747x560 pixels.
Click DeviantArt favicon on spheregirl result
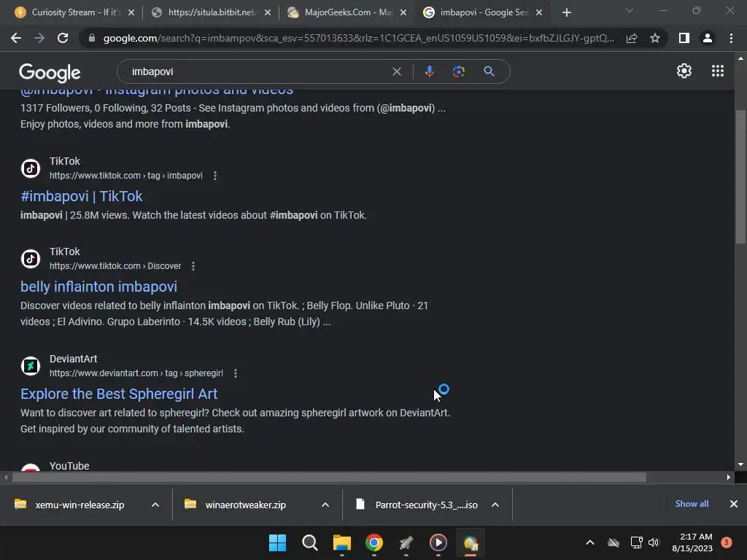point(31,366)
